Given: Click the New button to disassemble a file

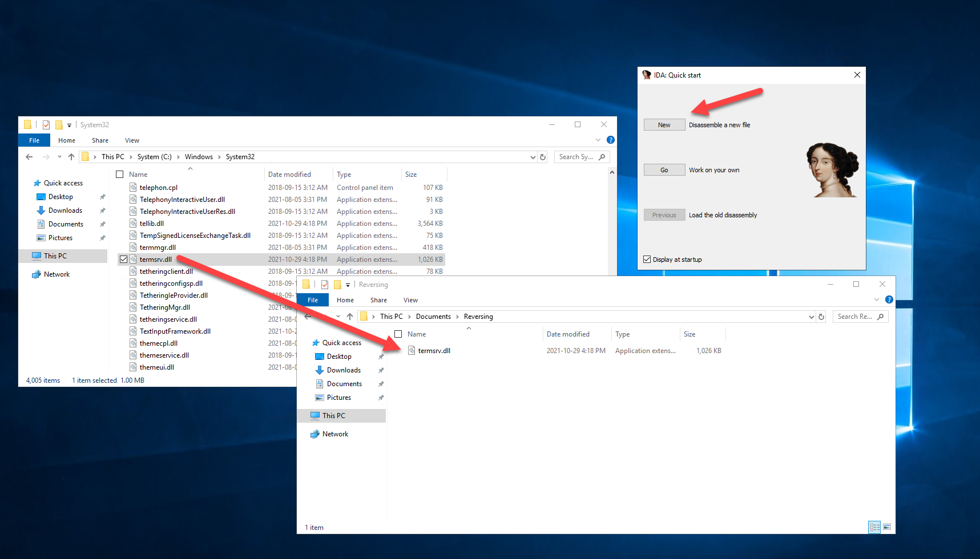Looking at the screenshot, I should coord(664,125).
